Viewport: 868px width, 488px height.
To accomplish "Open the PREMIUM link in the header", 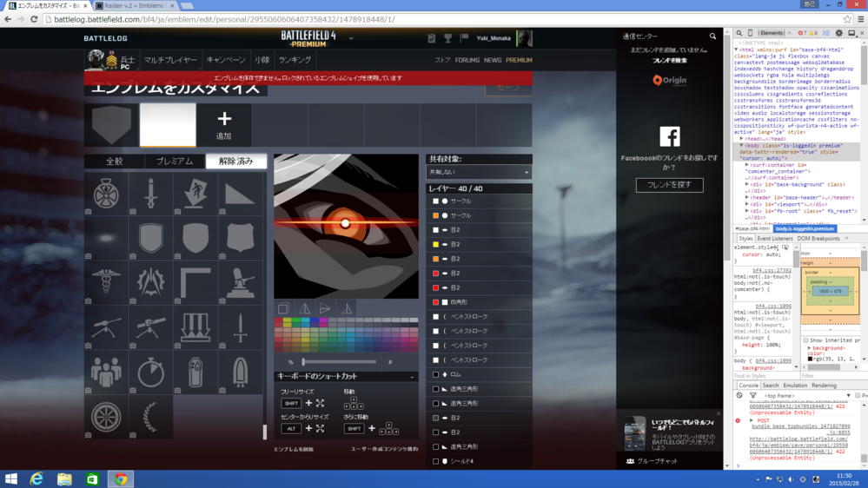I will (x=519, y=60).
